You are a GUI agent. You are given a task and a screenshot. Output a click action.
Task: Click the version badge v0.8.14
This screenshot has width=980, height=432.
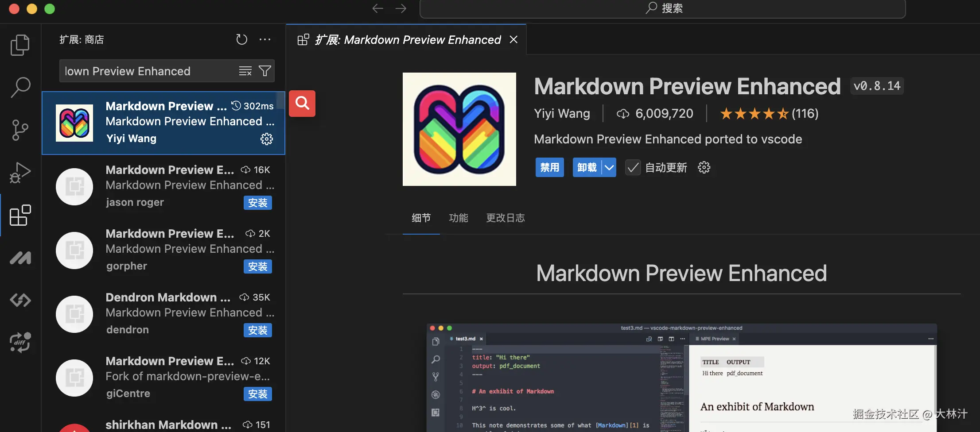[877, 86]
